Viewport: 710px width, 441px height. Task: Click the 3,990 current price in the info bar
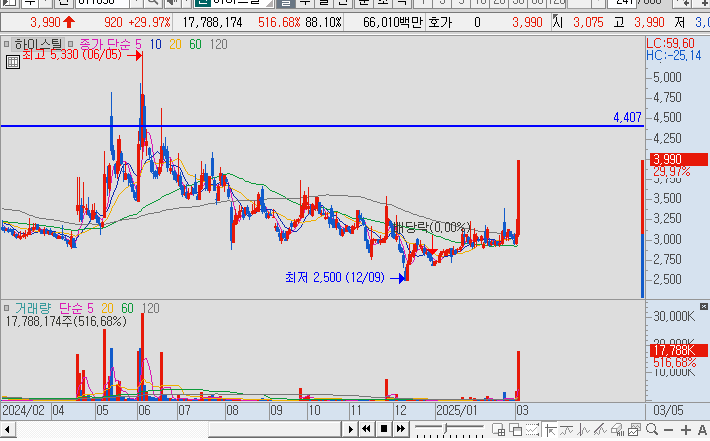[45, 22]
